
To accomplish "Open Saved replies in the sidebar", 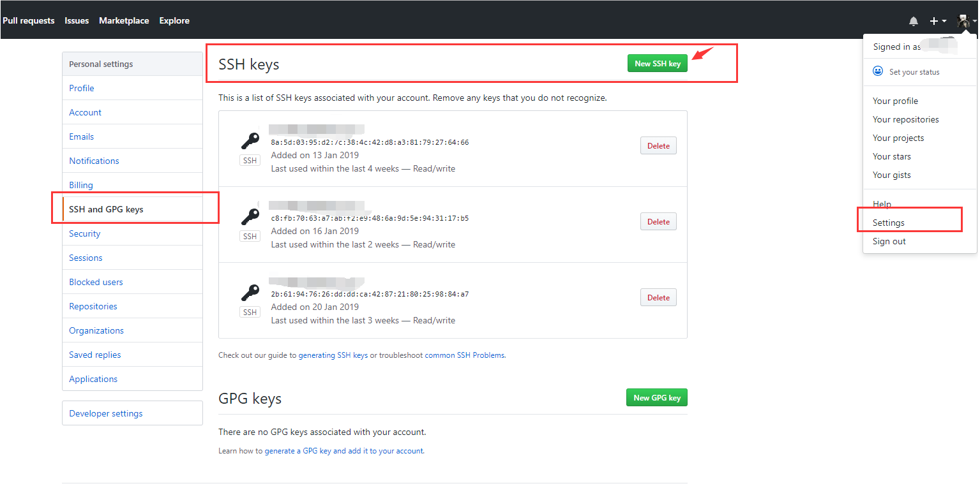I will coord(132,355).
